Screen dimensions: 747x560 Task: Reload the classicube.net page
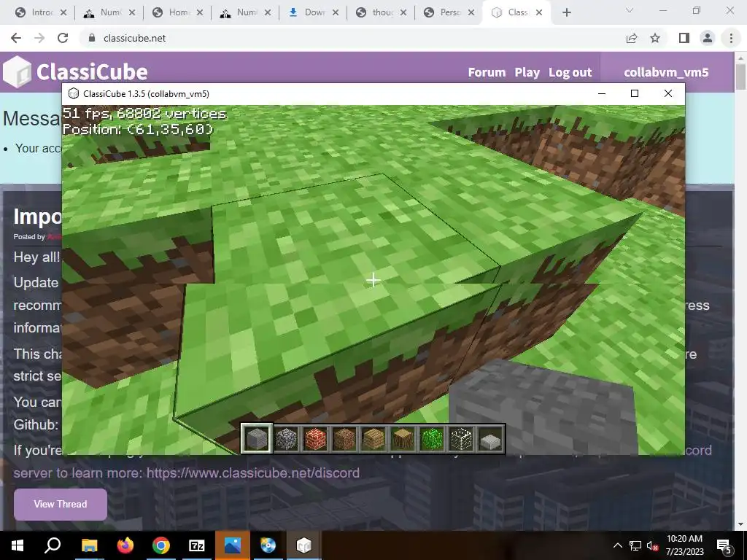click(x=63, y=38)
